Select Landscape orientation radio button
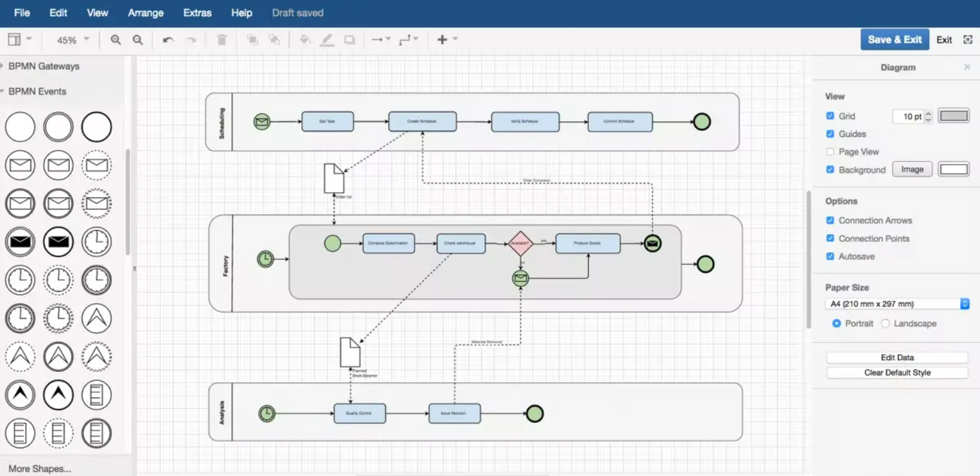The height and width of the screenshot is (476, 980). point(885,323)
